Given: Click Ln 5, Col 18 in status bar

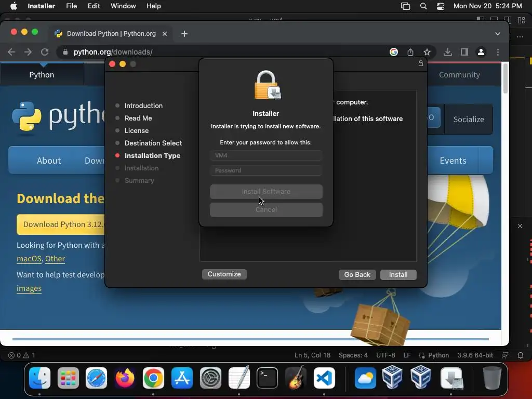Looking at the screenshot, I should point(312,355).
